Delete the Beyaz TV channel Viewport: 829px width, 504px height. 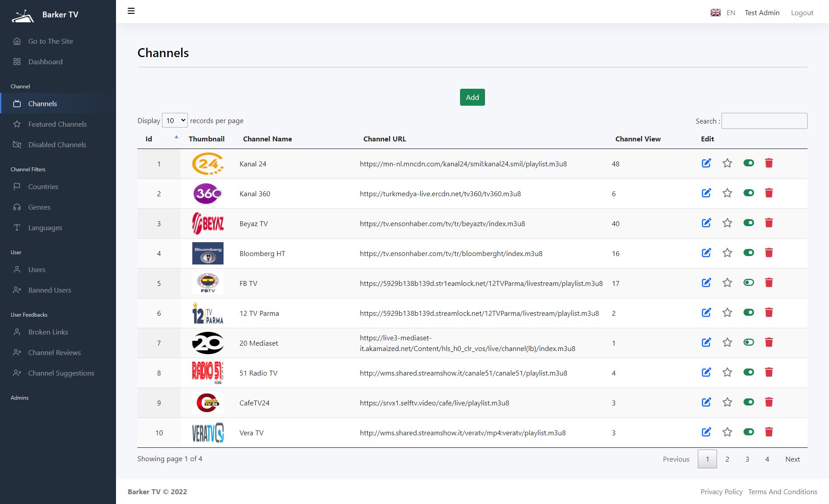pyautogui.click(x=769, y=223)
